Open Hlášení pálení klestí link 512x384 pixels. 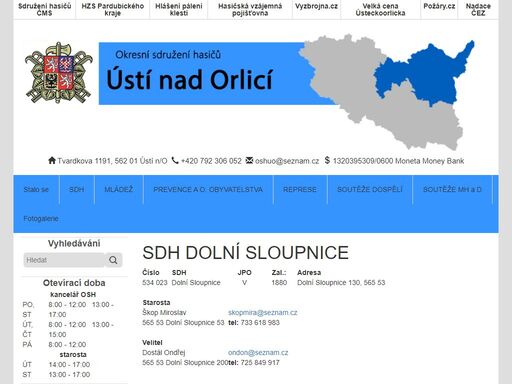coord(179,9)
